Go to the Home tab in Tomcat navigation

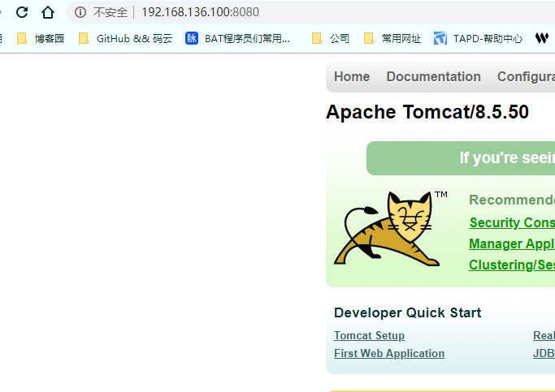[x=352, y=77]
